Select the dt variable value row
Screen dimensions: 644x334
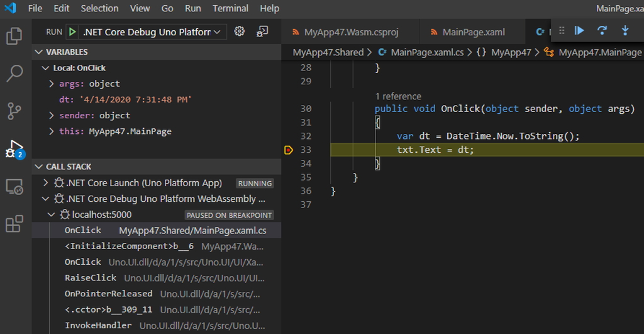tap(157, 100)
